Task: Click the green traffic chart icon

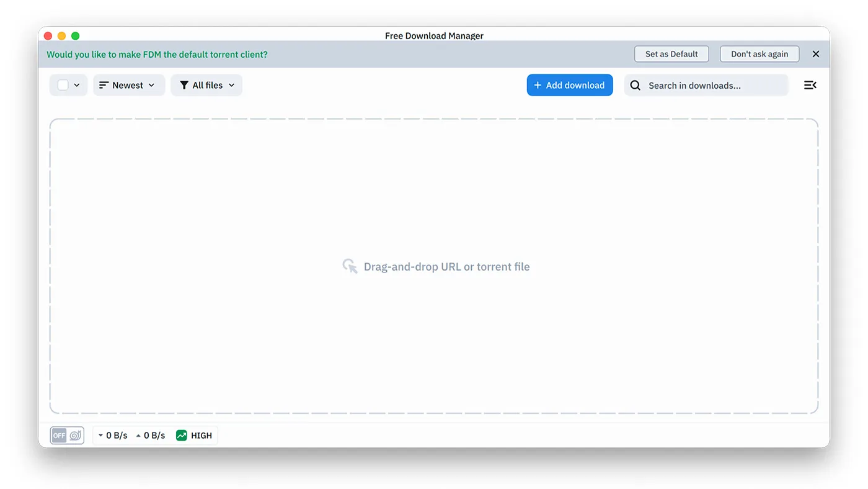Action: [182, 435]
